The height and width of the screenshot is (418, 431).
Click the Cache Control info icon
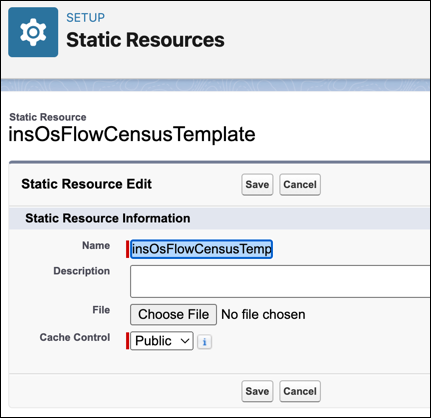tap(204, 342)
